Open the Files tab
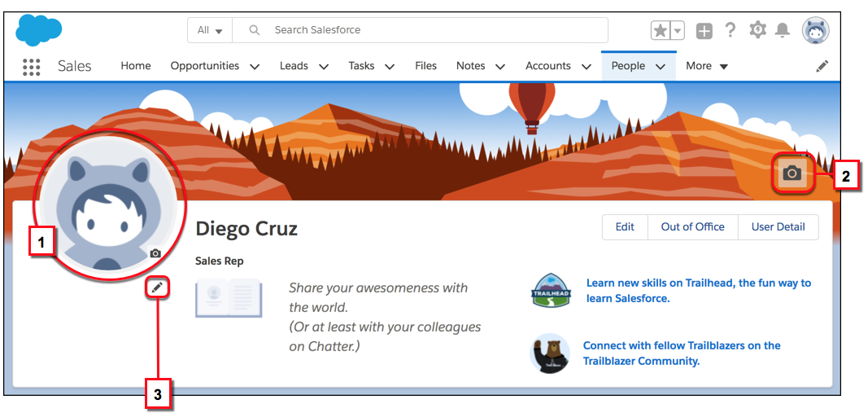The image size is (868, 417). 425,66
